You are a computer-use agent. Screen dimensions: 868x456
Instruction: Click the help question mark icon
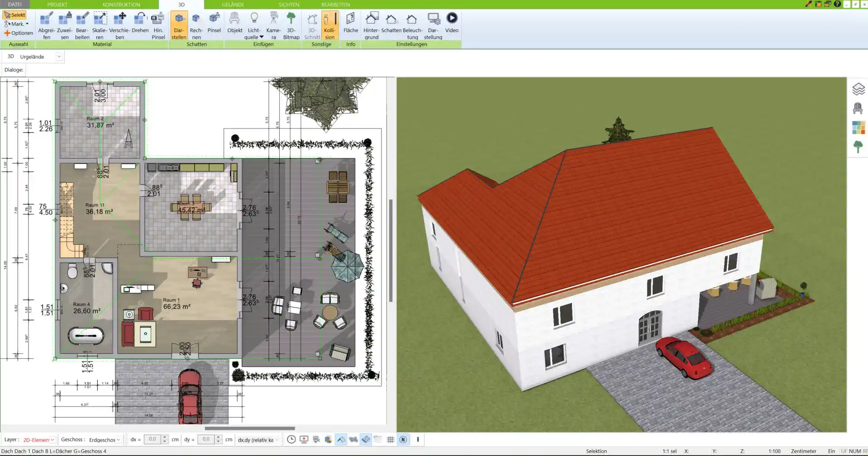(x=837, y=4)
